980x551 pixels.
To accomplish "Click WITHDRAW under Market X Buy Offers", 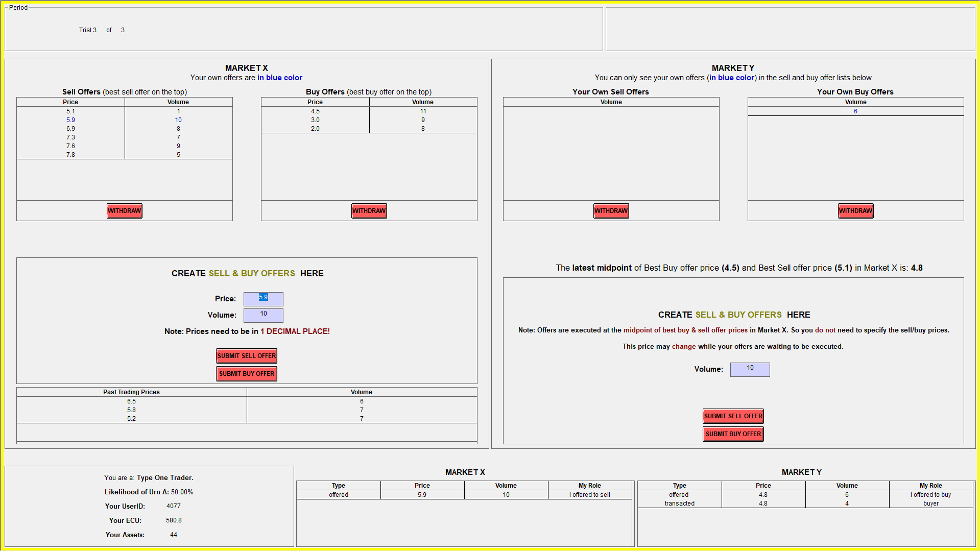I will click(x=369, y=211).
